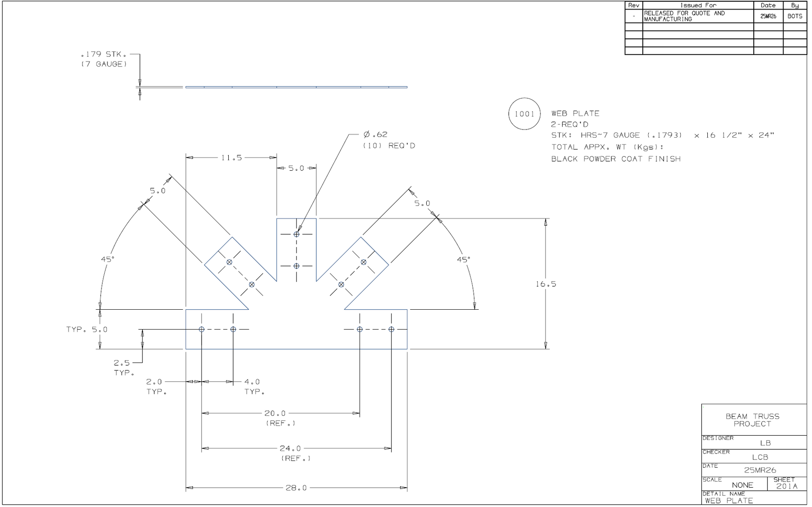Screen dimensions: 812x507
Task: Select the "2.5" TYP. vertical dimension
Action: [x=121, y=363]
